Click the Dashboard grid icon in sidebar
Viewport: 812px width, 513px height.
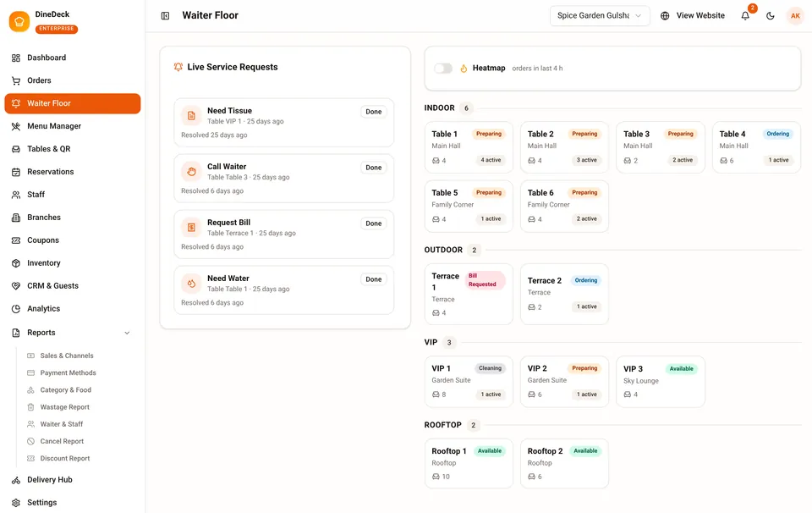pos(16,58)
